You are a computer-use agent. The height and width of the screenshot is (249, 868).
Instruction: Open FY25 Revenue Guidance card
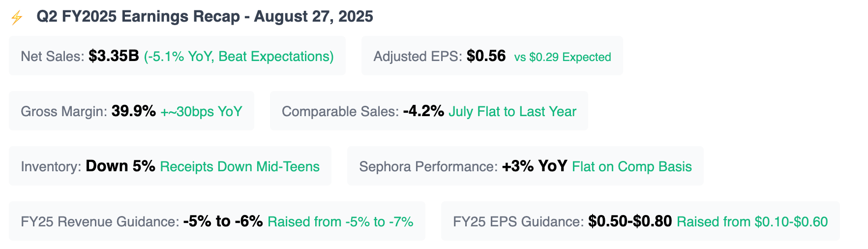pyautogui.click(x=217, y=221)
